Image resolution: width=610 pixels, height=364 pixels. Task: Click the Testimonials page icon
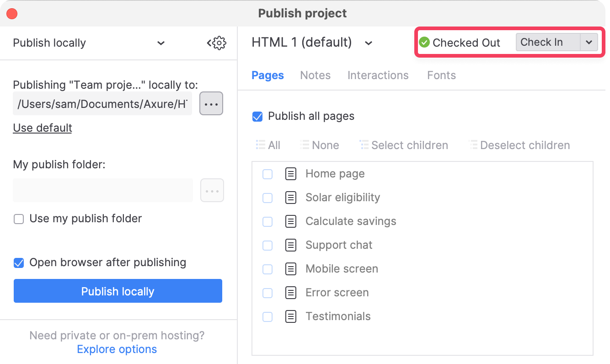(x=291, y=316)
